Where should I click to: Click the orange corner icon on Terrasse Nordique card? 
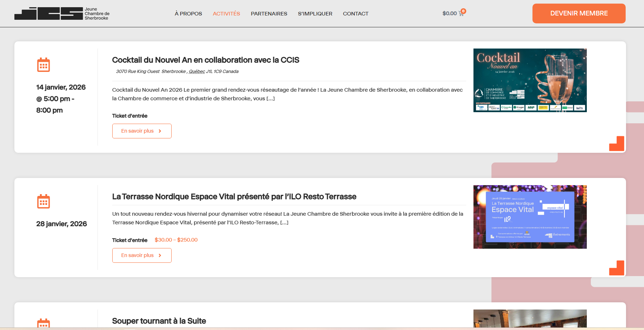(x=616, y=268)
